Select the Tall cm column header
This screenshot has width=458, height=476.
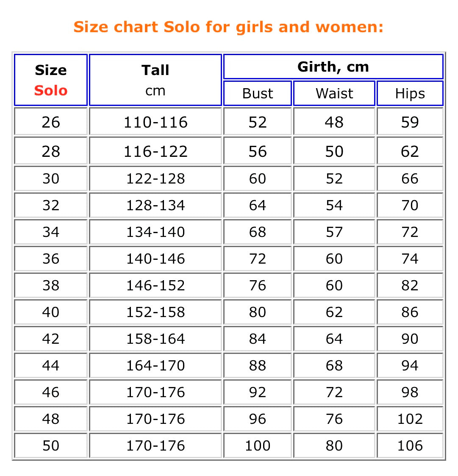155,80
